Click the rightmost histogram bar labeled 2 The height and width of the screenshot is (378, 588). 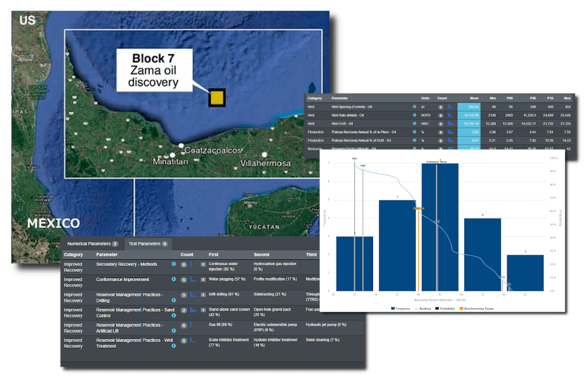pos(525,273)
